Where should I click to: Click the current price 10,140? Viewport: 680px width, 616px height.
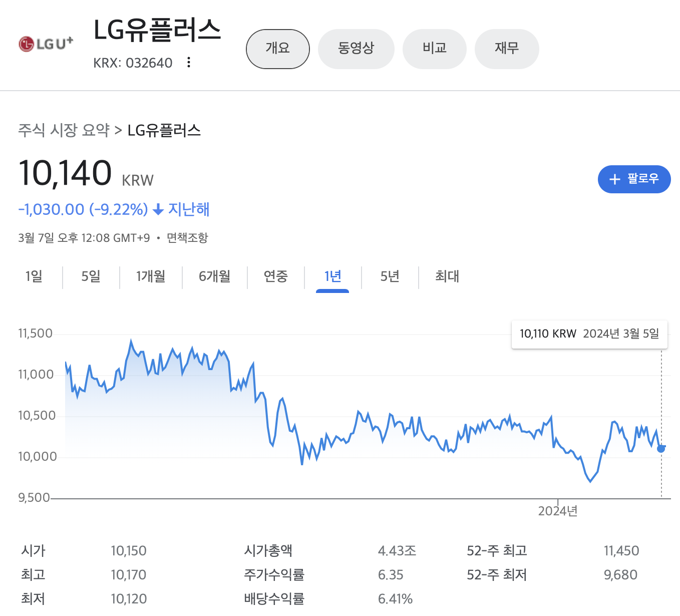[65, 173]
